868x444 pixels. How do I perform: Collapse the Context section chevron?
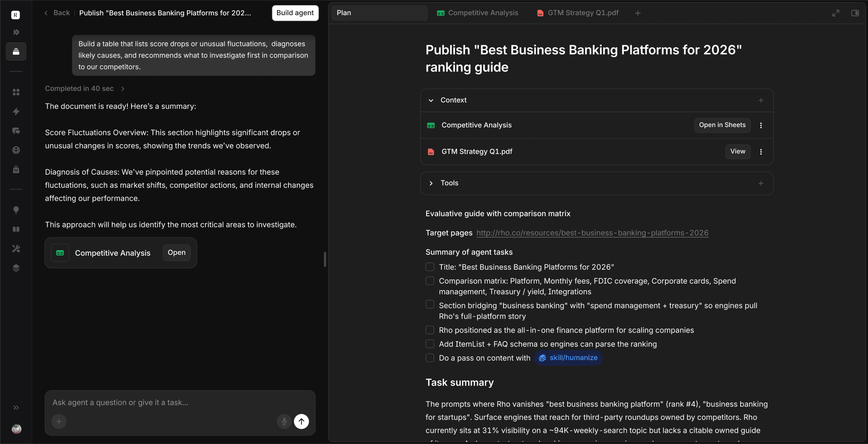(x=431, y=100)
